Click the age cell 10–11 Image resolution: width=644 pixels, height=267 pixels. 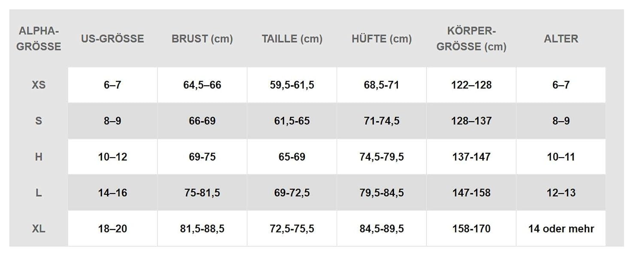[x=561, y=157]
